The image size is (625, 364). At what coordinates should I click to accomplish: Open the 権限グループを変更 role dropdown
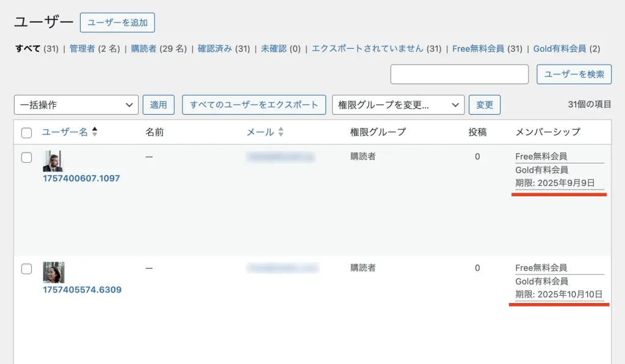[398, 105]
